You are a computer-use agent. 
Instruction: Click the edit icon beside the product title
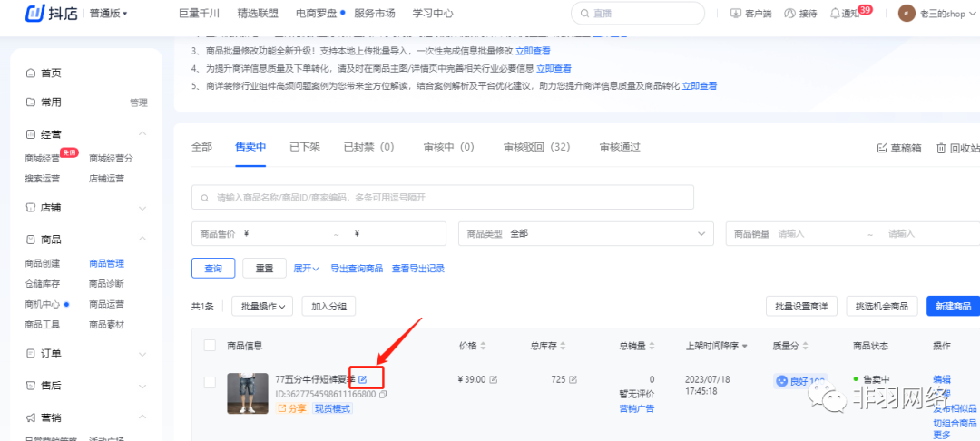(363, 378)
